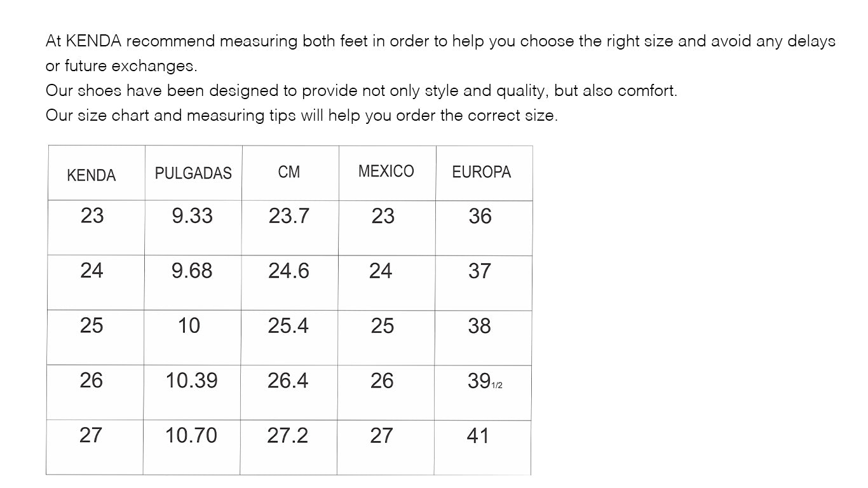868x488 pixels.
Task: Select the 25.4 cm cell
Action: pyautogui.click(x=288, y=326)
